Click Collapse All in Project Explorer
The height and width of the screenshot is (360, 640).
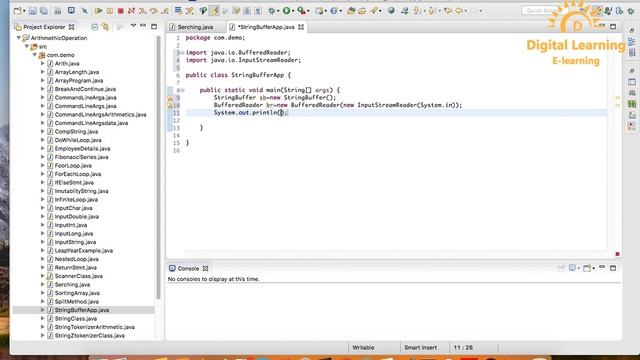(x=95, y=27)
